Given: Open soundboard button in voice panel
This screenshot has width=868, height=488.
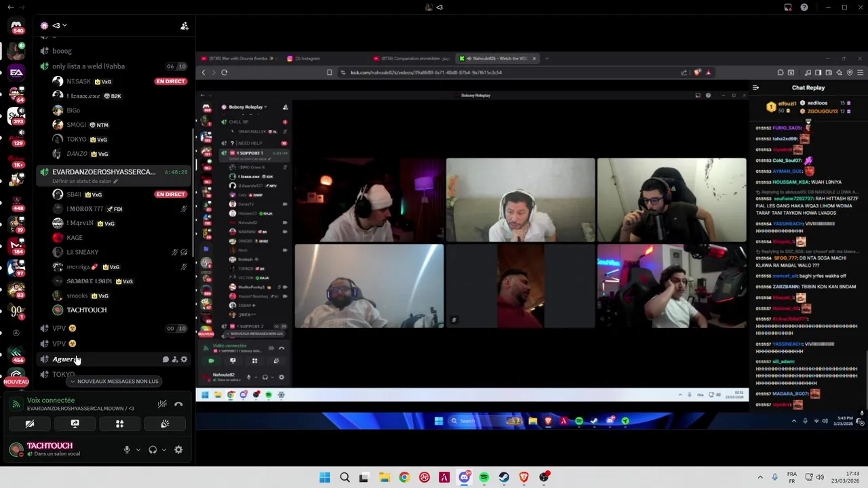Looking at the screenshot, I should 165,424.
